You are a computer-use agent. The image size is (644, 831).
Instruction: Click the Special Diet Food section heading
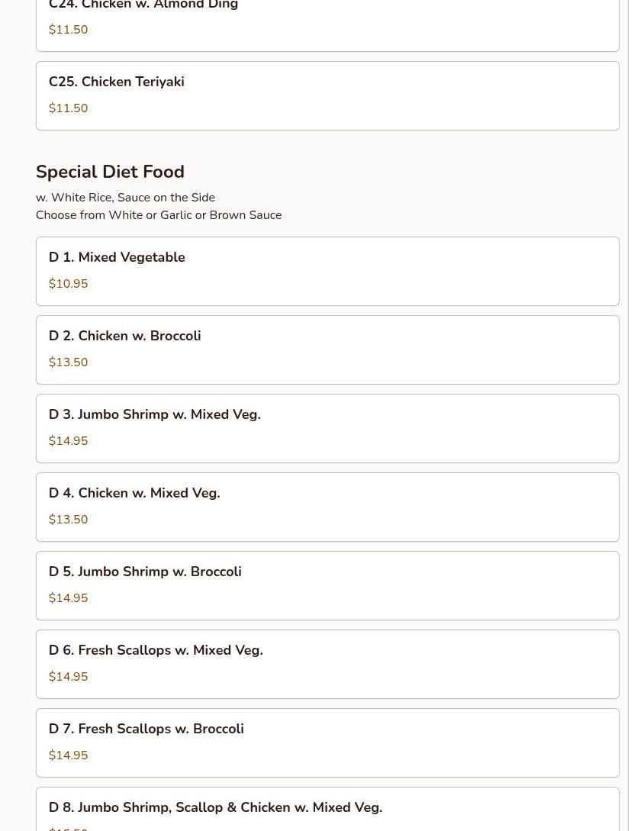pyautogui.click(x=110, y=172)
